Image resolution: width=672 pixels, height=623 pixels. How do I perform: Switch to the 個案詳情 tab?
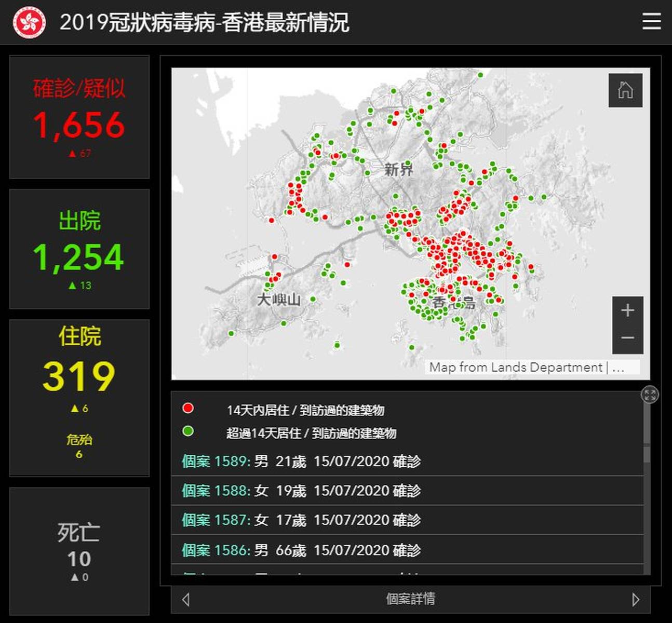pyautogui.click(x=412, y=599)
